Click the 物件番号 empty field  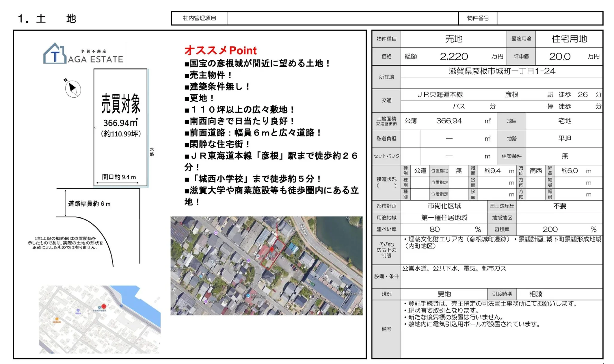(x=549, y=18)
